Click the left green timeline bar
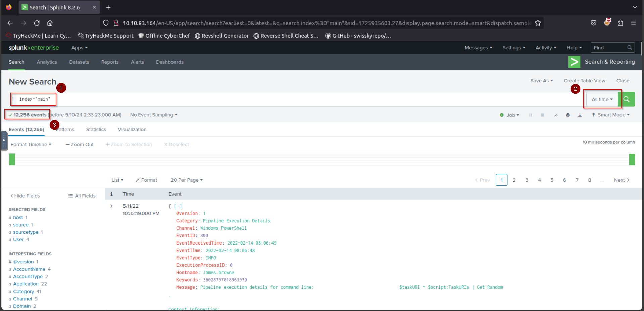The height and width of the screenshot is (311, 644). point(12,159)
